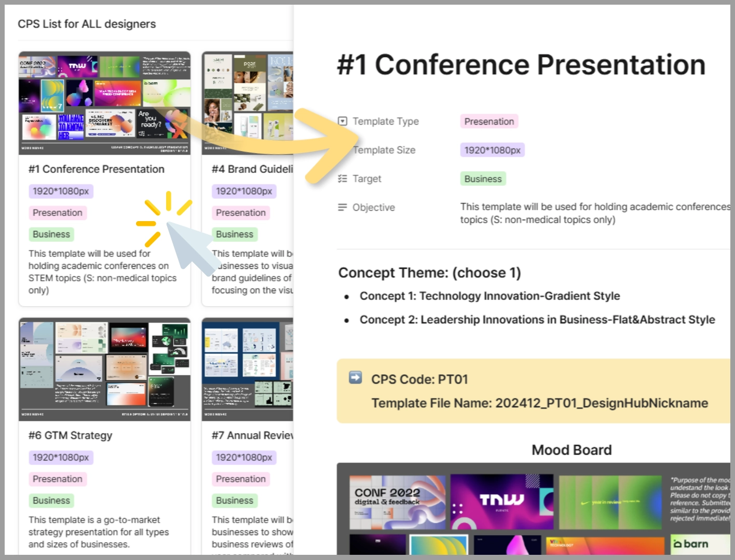Select the Presenation tag in Template Type

[489, 121]
